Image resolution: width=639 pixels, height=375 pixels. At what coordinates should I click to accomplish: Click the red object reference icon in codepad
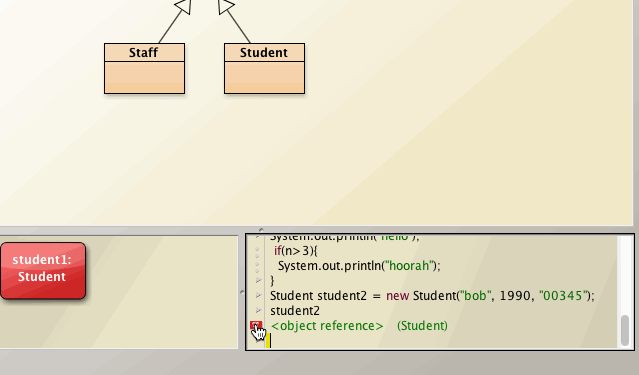[x=256, y=325]
